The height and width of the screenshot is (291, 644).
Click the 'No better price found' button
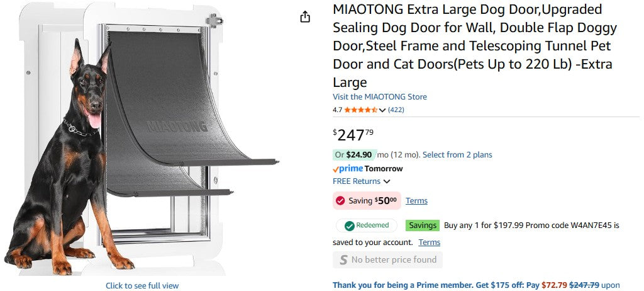[x=387, y=260]
